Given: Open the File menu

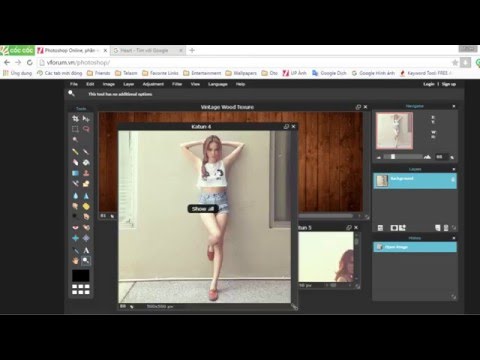Looking at the screenshot, I should click(74, 84).
